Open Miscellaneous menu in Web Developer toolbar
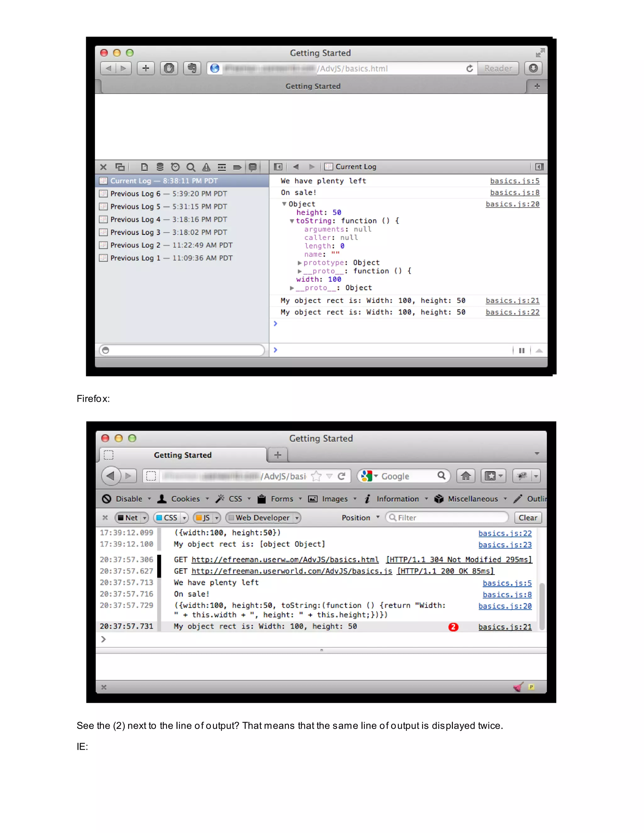The image size is (644, 833). 471,499
